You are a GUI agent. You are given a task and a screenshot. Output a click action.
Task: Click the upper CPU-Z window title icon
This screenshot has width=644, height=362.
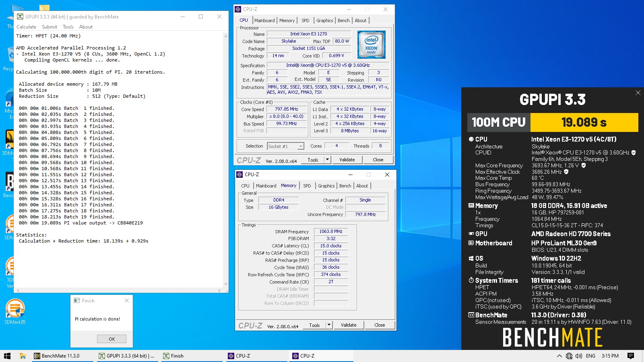coord(238,9)
